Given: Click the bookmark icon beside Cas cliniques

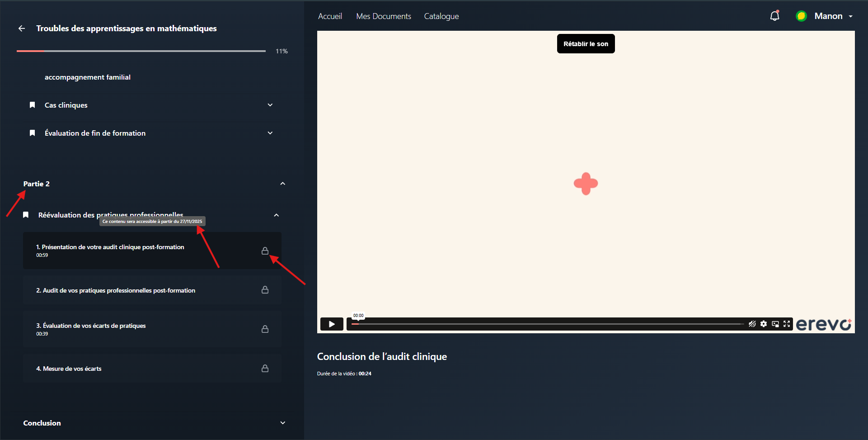Looking at the screenshot, I should (32, 105).
